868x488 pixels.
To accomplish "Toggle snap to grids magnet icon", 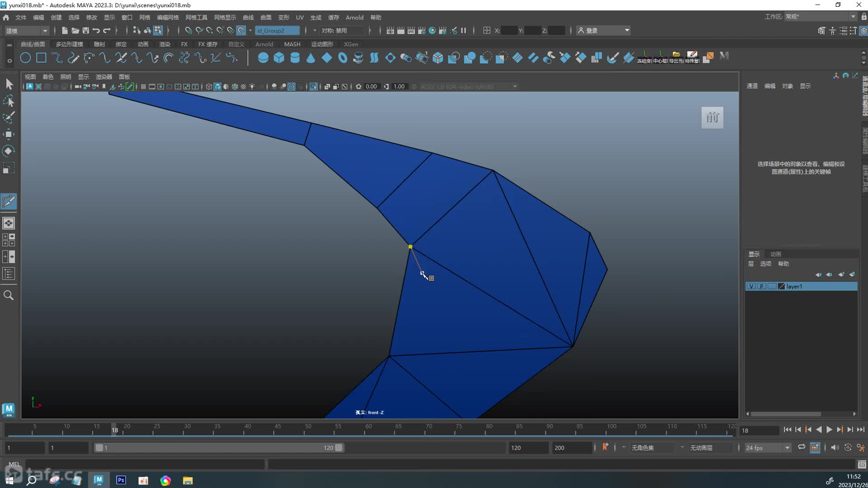I will [189, 30].
